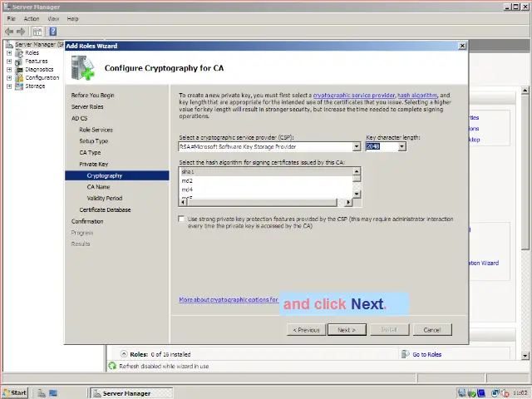Click the Forward arrow toolbar icon
The width and height of the screenshot is (532, 399).
(21, 32)
